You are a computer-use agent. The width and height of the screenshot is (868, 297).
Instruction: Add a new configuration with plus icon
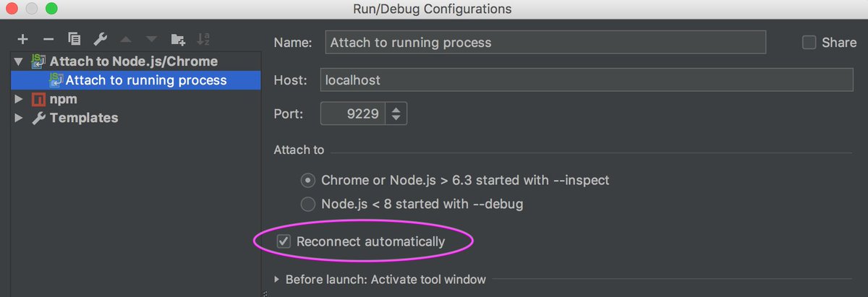pyautogui.click(x=22, y=39)
